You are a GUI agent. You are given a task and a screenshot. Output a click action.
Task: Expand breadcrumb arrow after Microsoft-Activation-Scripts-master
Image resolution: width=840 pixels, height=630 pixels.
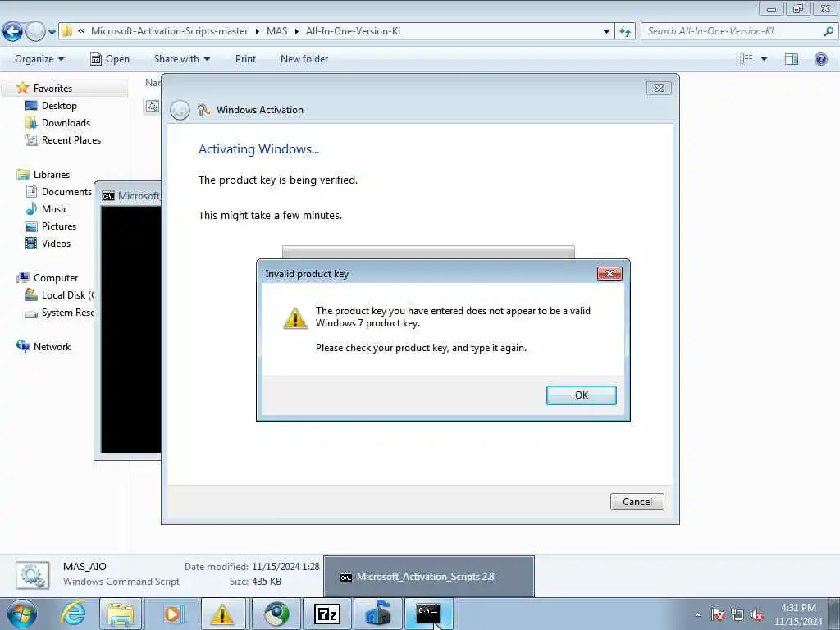point(257,32)
